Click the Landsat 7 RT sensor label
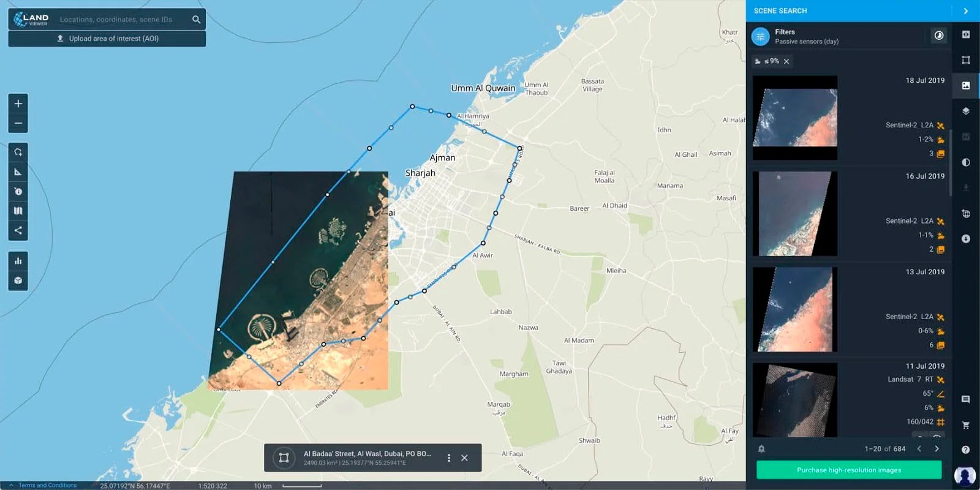This screenshot has height=490, width=980. pyautogui.click(x=911, y=379)
